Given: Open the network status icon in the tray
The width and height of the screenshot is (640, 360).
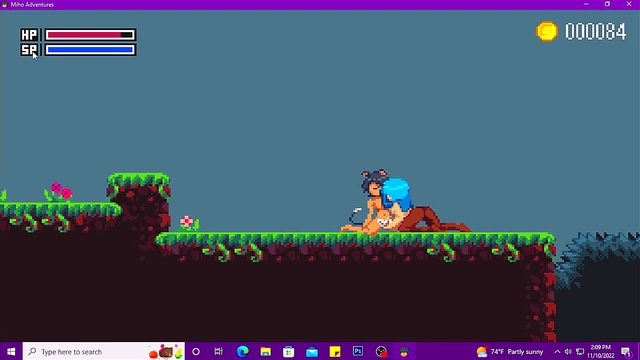Looking at the screenshot, I should [580, 351].
